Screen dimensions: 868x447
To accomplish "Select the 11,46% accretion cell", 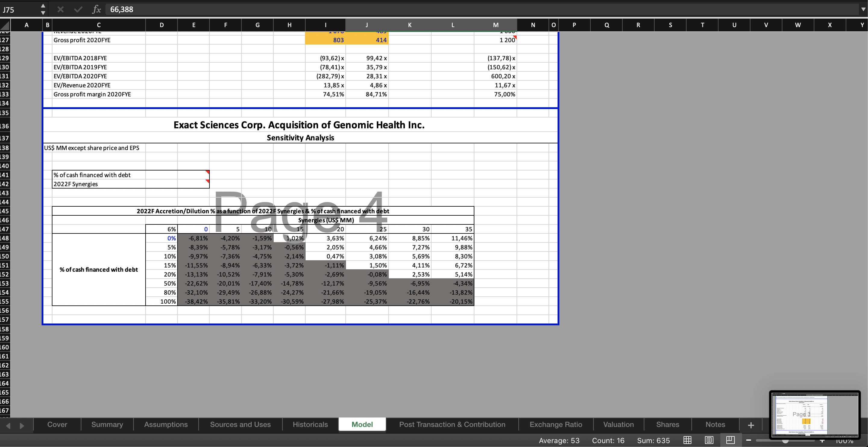I will (452, 239).
